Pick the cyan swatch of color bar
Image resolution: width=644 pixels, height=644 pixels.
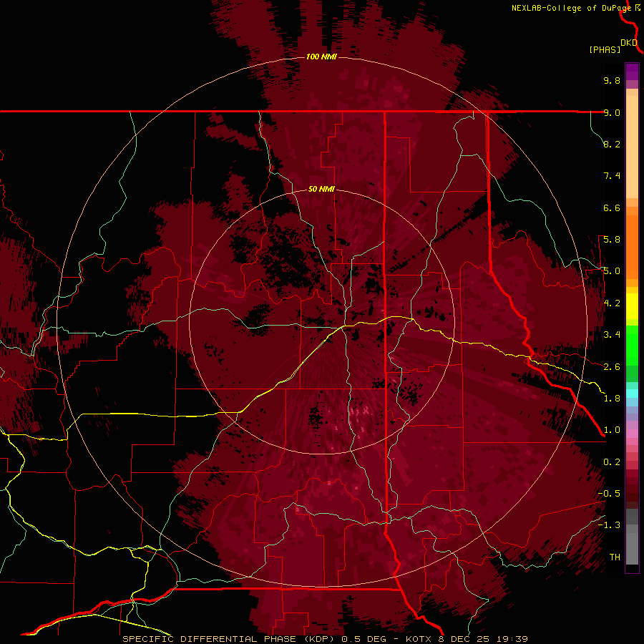coord(632,394)
